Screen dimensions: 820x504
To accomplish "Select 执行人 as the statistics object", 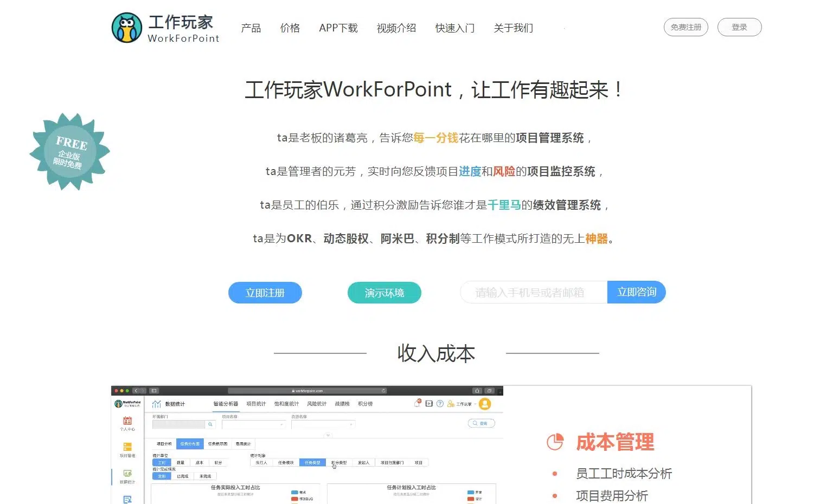I will pyautogui.click(x=261, y=462).
